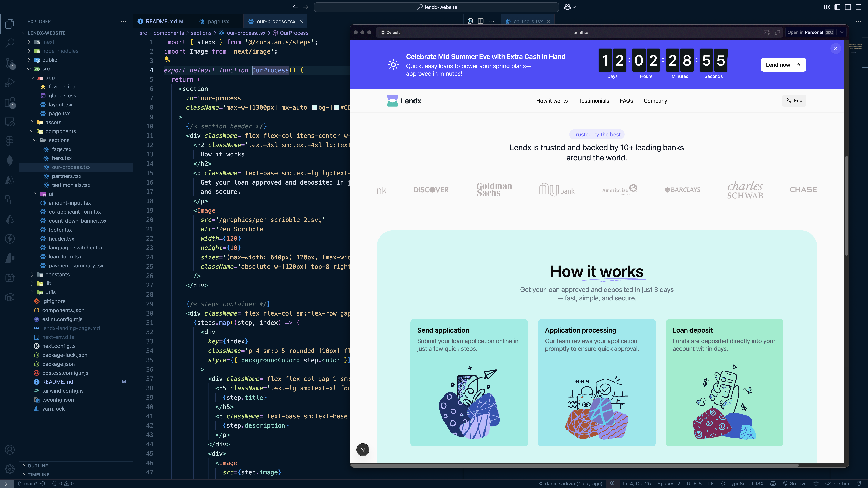Switch to the page.tsx tab
This screenshot has height=488, width=868.
click(218, 21)
